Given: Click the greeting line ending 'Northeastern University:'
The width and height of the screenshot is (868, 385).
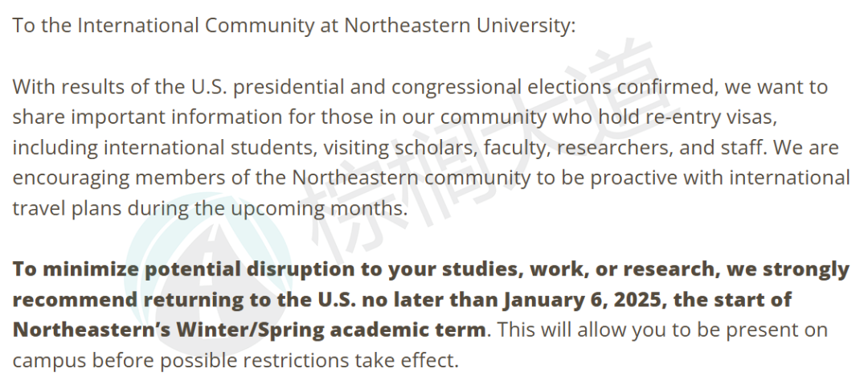Looking at the screenshot, I should [x=294, y=26].
